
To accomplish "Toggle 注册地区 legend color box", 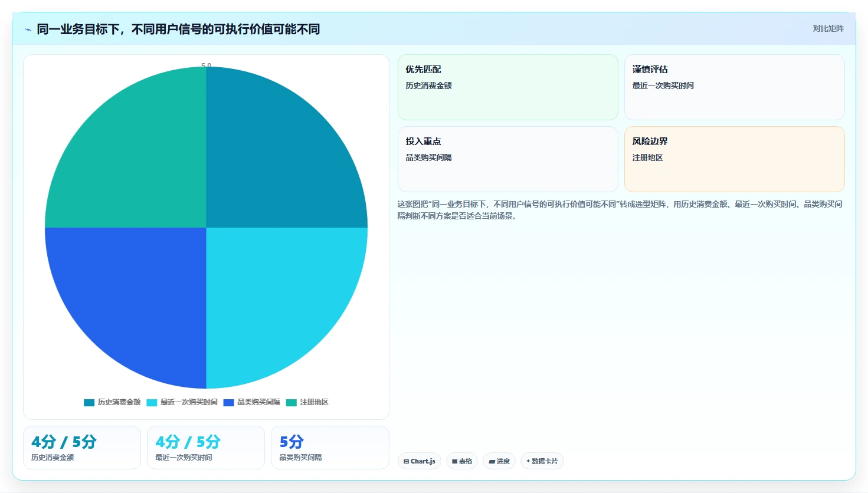I will [291, 403].
